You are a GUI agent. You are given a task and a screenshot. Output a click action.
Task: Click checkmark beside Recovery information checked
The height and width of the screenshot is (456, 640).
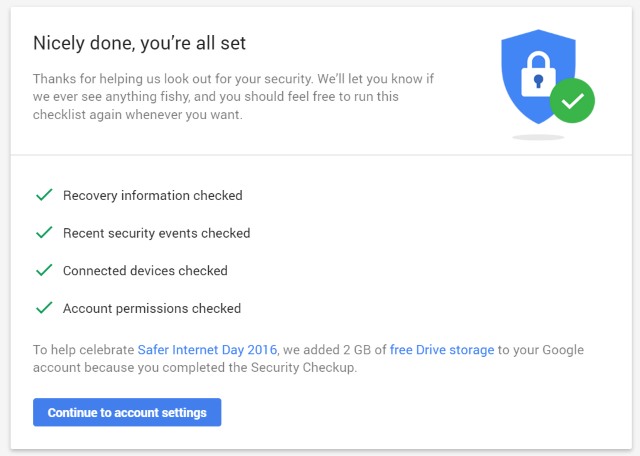[44, 195]
